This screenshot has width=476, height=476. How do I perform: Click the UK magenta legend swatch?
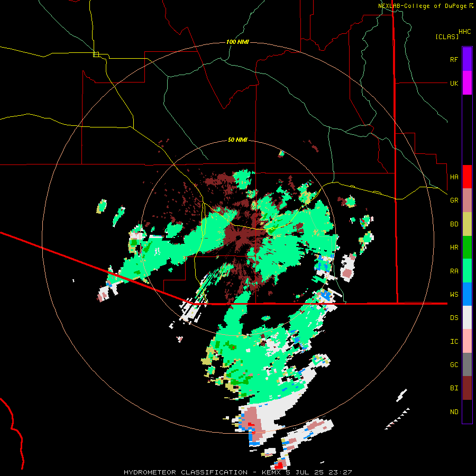tap(467, 83)
